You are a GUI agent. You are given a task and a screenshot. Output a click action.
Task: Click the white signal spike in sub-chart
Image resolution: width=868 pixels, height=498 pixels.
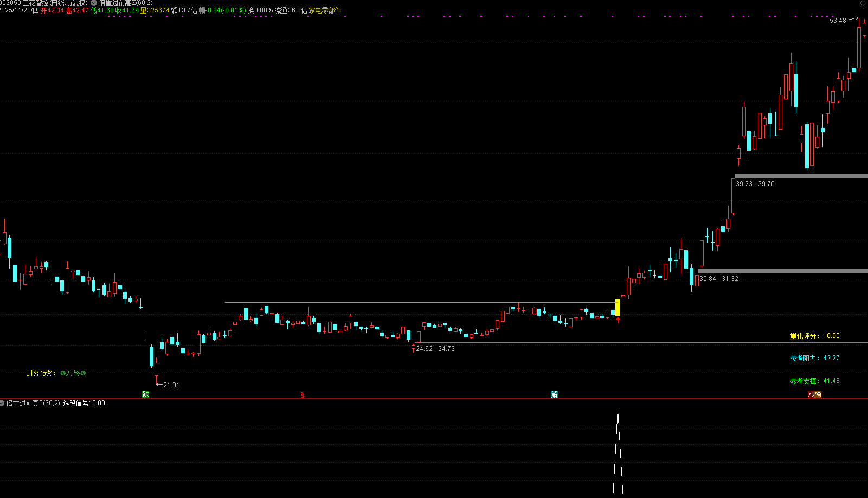(x=618, y=454)
